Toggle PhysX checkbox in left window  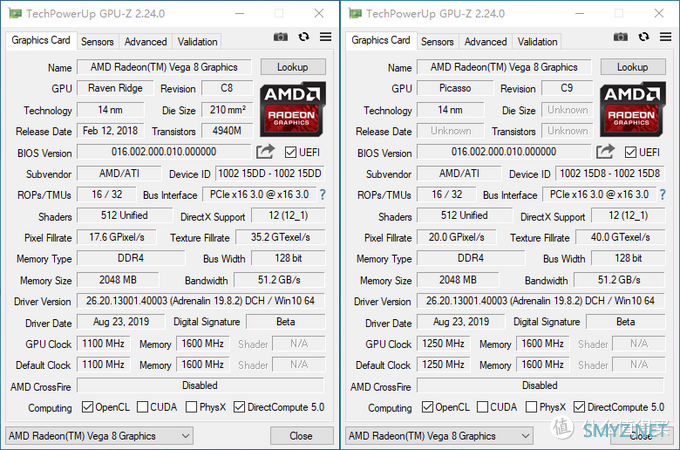click(x=191, y=407)
